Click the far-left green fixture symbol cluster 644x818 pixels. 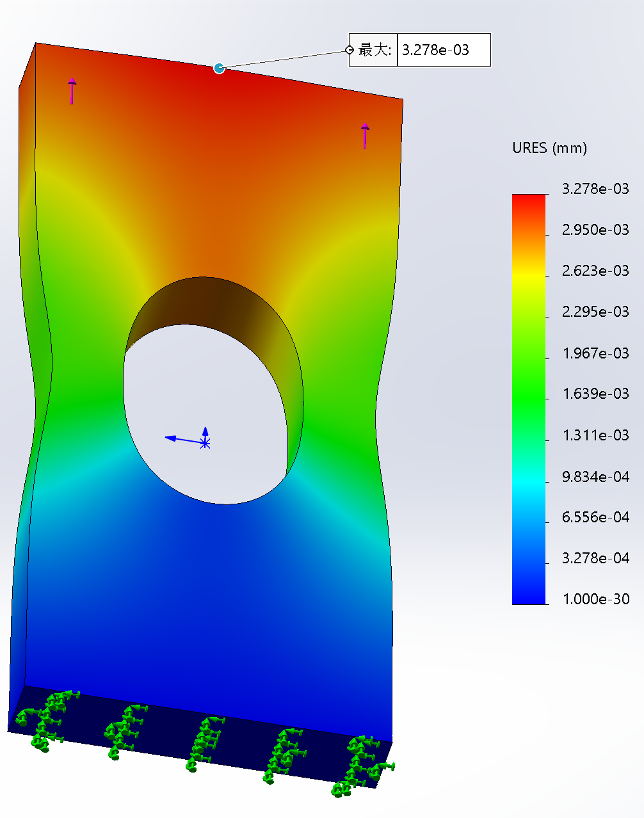click(x=47, y=720)
